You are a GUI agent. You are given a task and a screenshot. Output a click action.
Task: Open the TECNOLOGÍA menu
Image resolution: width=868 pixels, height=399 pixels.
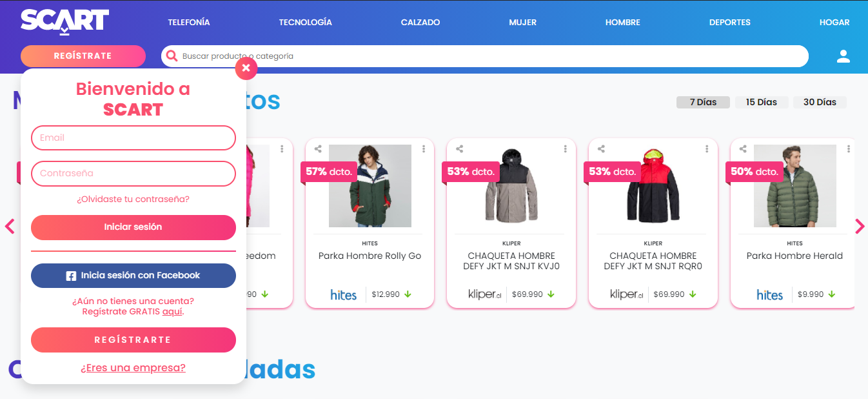305,22
